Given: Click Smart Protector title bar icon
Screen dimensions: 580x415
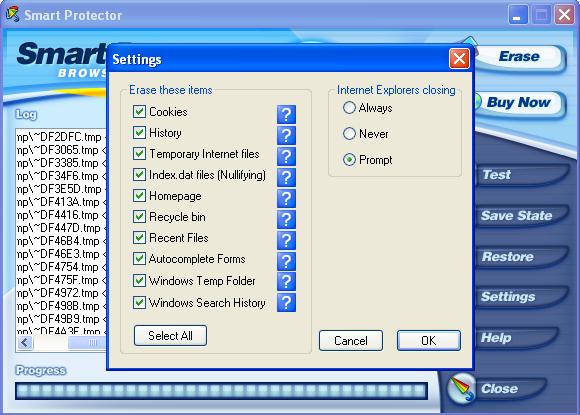Looking at the screenshot, I should point(13,14).
